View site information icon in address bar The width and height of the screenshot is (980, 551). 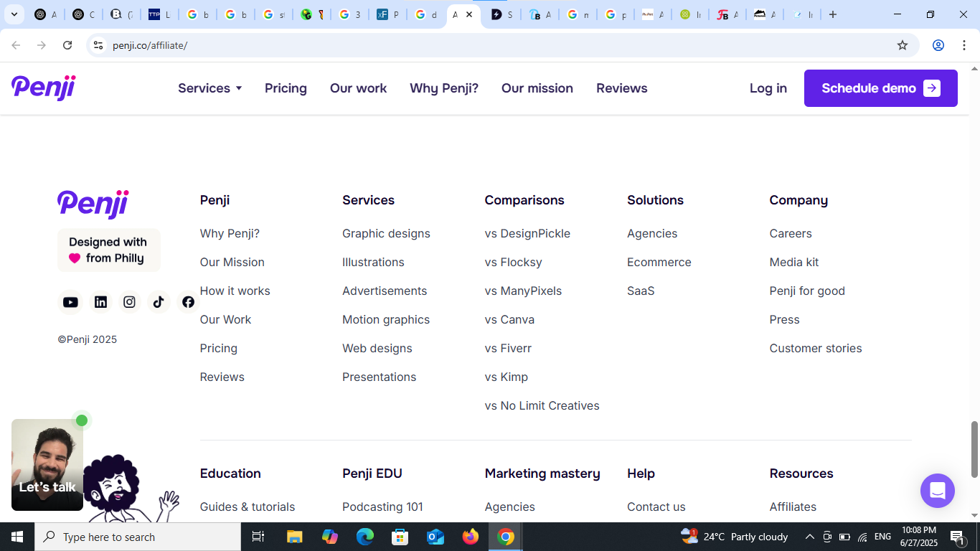(98, 45)
